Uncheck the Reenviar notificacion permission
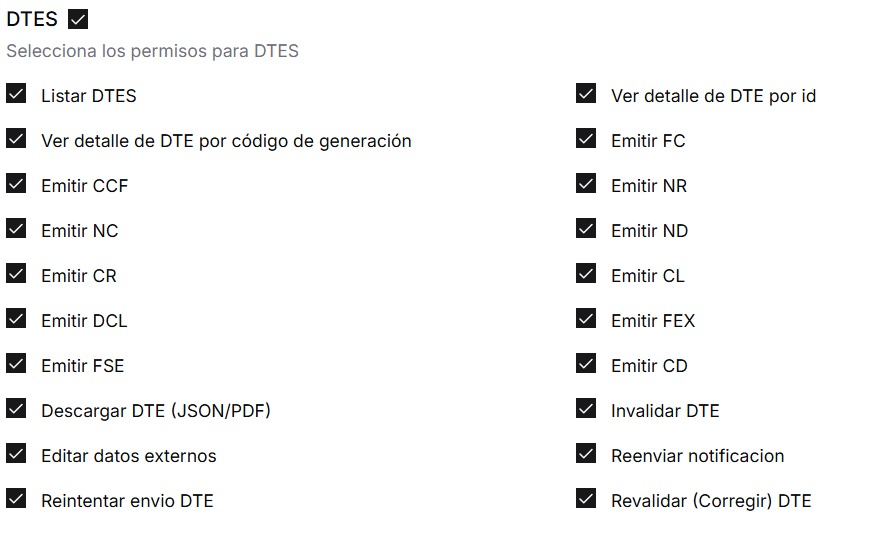This screenshot has height=534, width=872. pos(586,454)
